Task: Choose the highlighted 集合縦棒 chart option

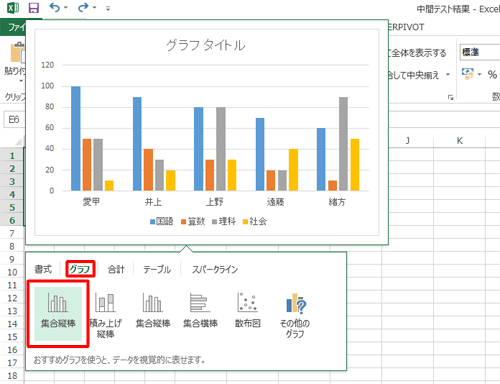Action: click(x=58, y=314)
